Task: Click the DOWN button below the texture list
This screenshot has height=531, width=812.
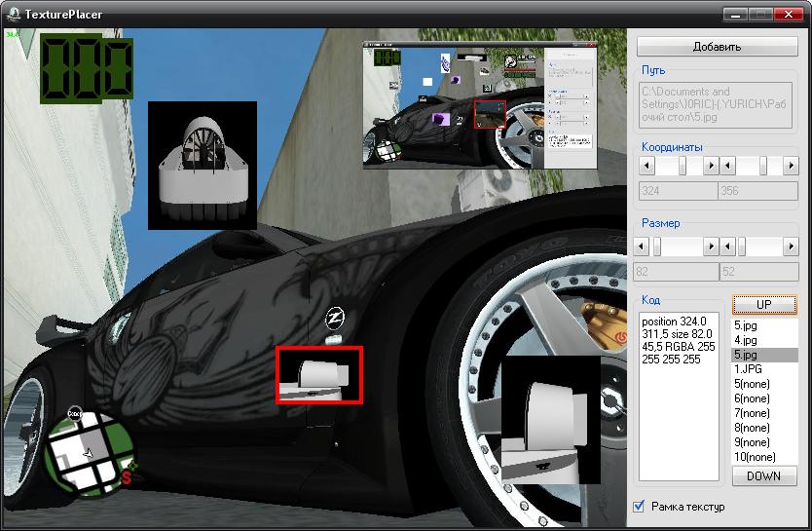Action: [764, 476]
